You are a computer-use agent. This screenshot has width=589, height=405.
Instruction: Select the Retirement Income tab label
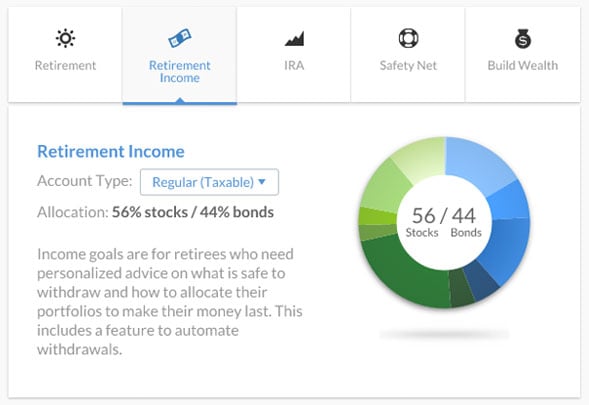pyautogui.click(x=180, y=71)
